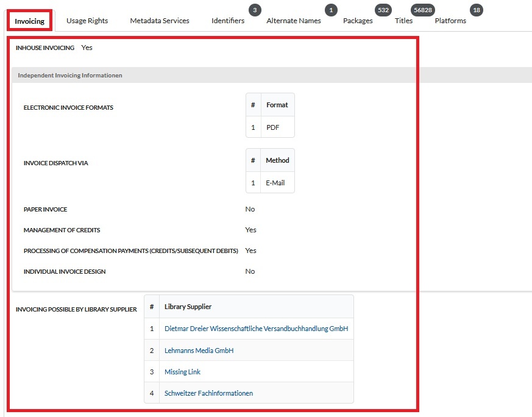Viewport: 532px width, 417px height.
Task: Click the Independent Invoicing Informationen section header
Action: [x=70, y=76]
